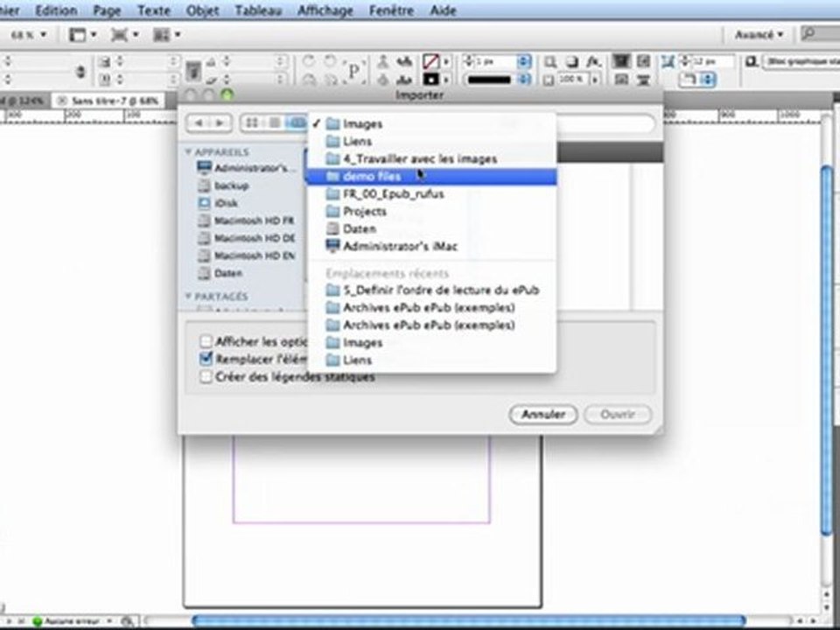
Task: Select Macintosh HD EN in the sidebar
Action: tap(247, 255)
